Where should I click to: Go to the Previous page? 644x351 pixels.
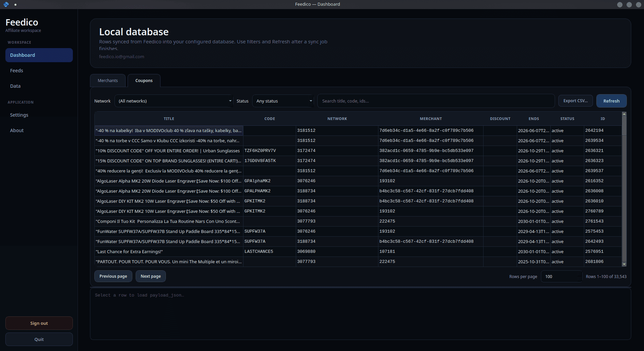coord(113,276)
